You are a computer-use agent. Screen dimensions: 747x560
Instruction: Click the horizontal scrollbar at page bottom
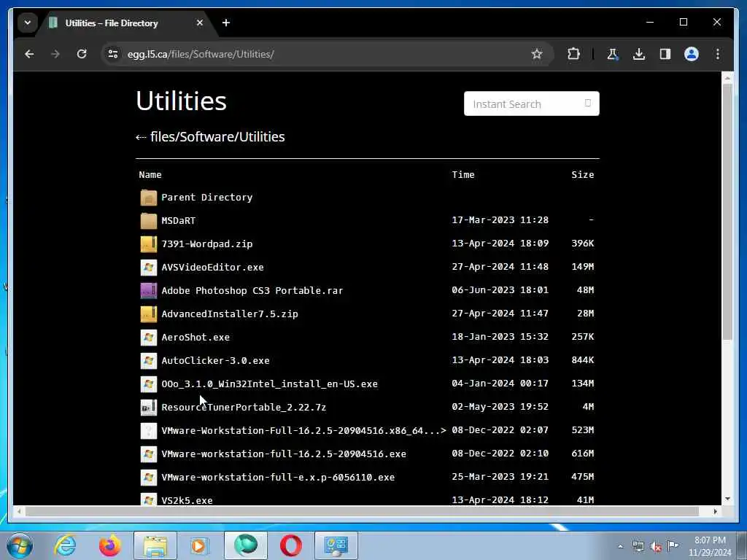[362, 511]
